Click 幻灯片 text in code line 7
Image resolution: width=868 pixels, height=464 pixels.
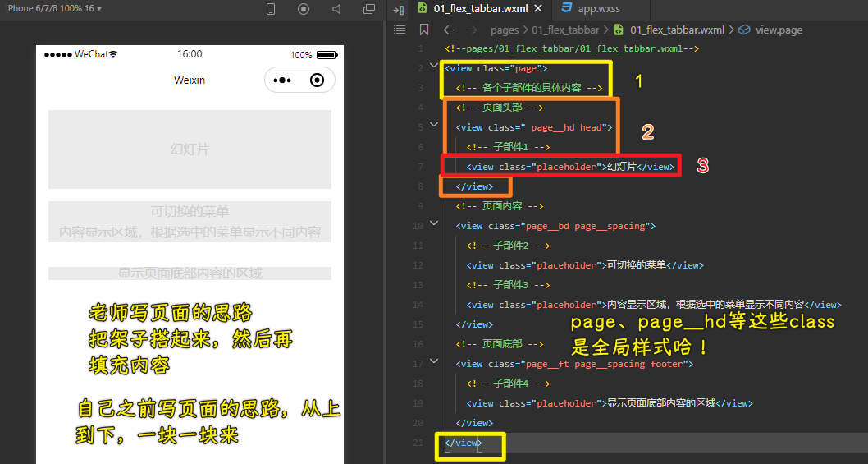point(622,167)
